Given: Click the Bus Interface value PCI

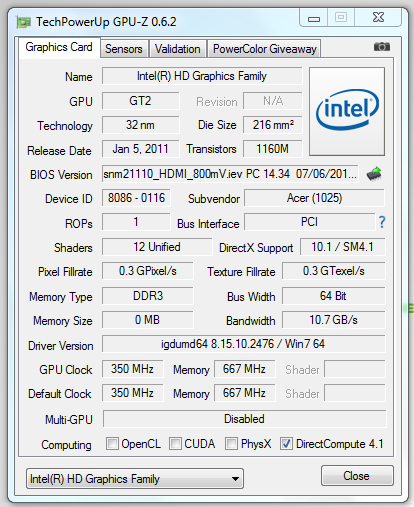Looking at the screenshot, I should pyautogui.click(x=310, y=222).
